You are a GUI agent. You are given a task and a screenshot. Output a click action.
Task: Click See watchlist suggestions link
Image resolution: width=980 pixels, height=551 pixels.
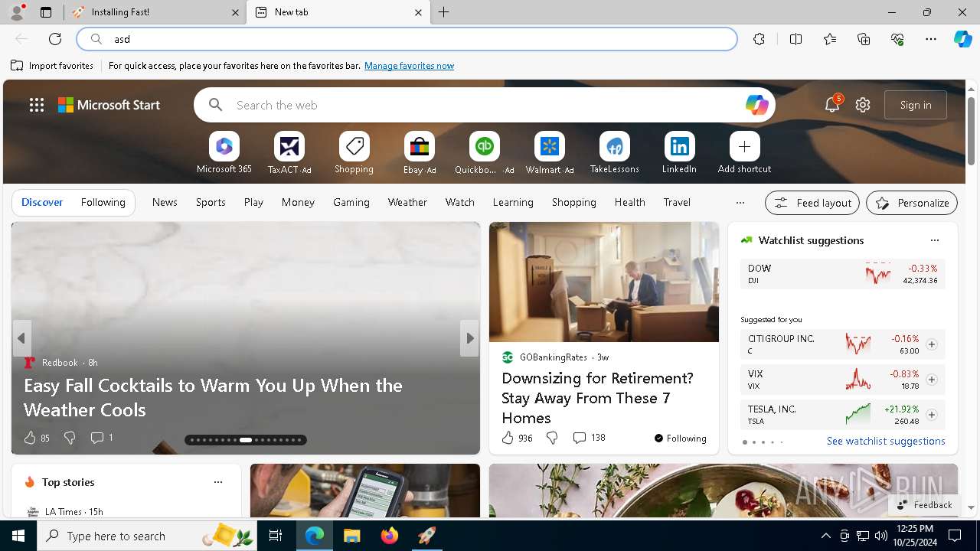[886, 441]
